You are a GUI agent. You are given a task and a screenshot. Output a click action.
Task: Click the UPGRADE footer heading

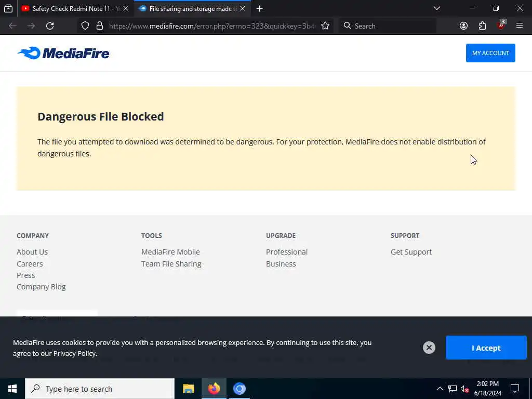(281, 235)
